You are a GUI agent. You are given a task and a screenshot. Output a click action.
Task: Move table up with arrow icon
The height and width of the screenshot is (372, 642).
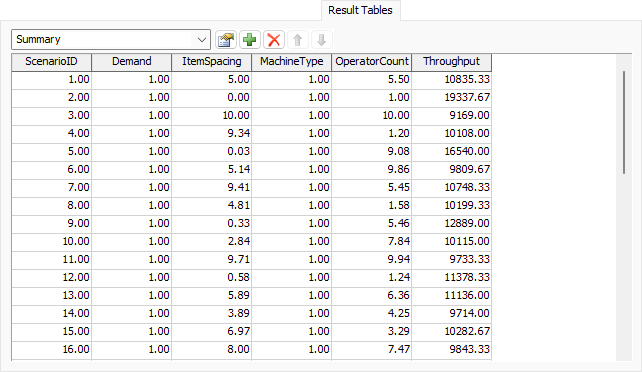tap(298, 40)
